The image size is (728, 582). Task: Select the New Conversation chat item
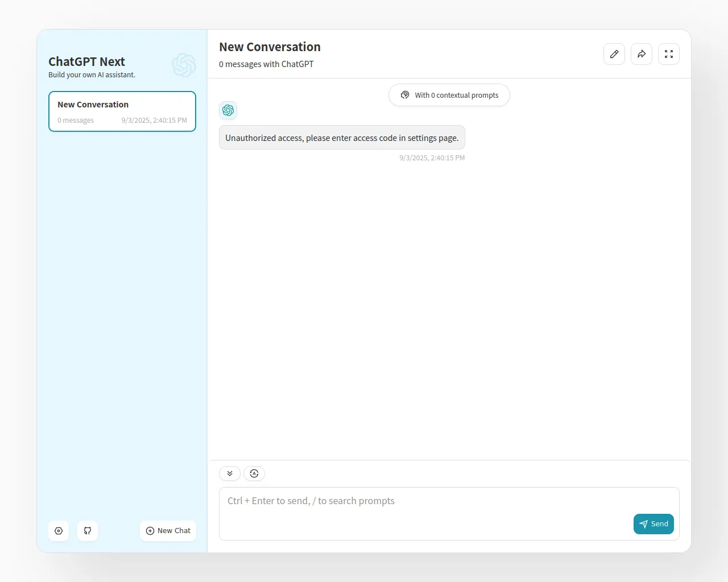click(x=122, y=111)
